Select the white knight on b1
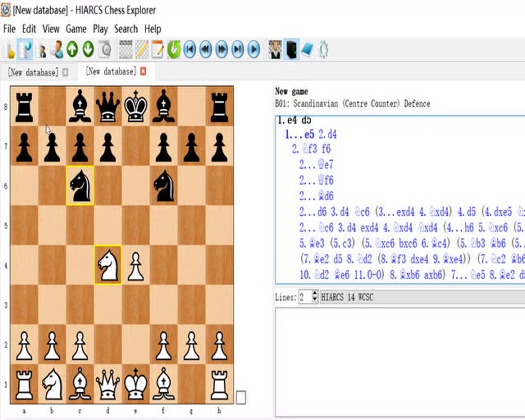This screenshot has width=525, height=420. coord(52,384)
